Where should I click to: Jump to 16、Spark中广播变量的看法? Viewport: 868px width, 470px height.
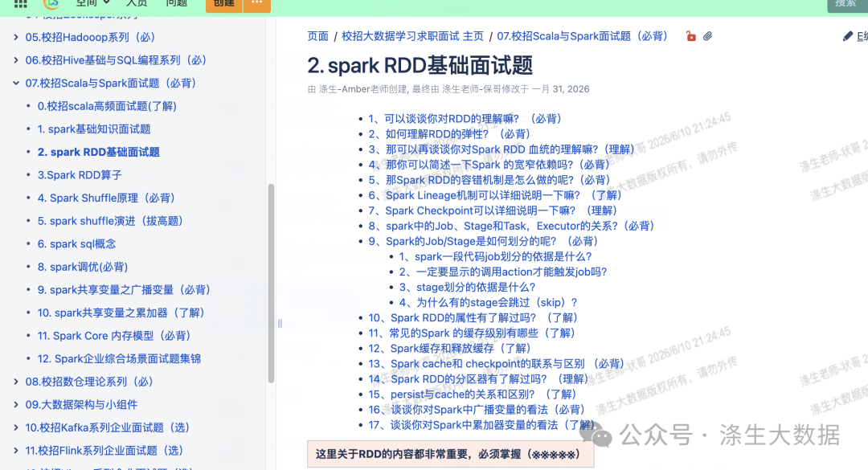477,410
